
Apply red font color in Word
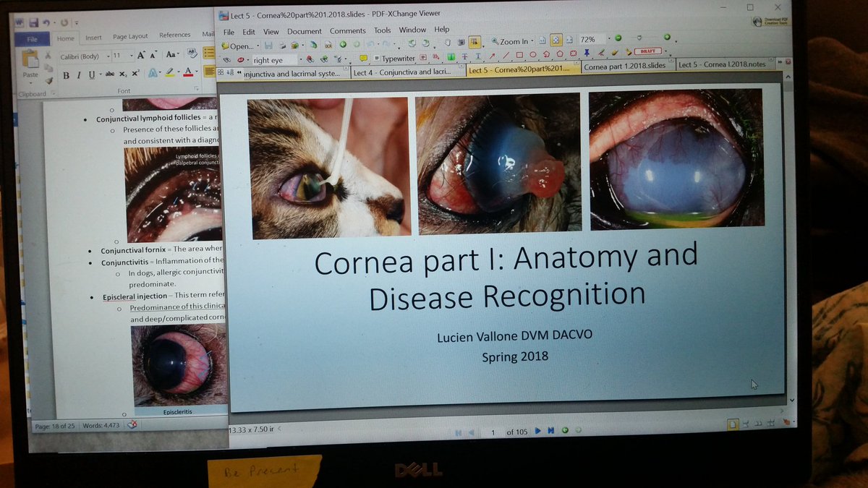click(188, 73)
